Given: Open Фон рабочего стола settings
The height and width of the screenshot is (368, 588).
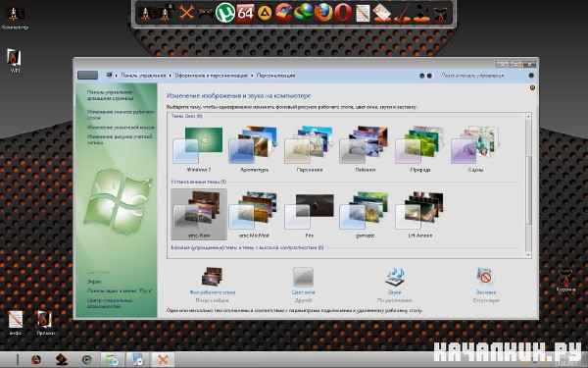Looking at the screenshot, I should coord(213,285).
